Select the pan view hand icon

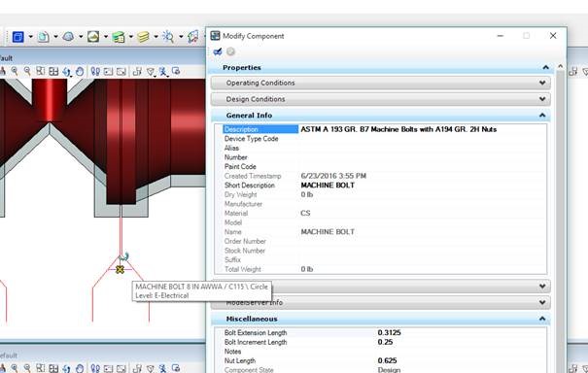pyautogui.click(x=80, y=71)
